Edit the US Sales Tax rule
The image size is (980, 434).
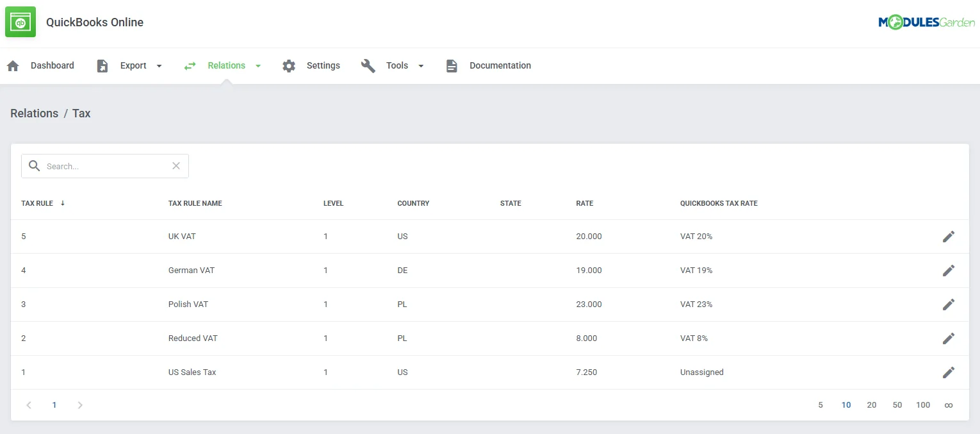[x=949, y=372]
